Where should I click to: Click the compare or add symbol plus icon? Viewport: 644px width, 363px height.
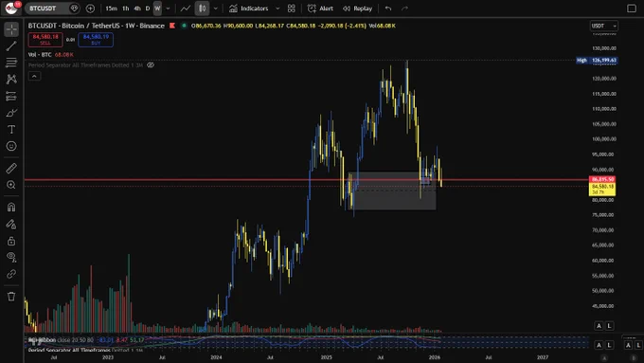pos(90,9)
